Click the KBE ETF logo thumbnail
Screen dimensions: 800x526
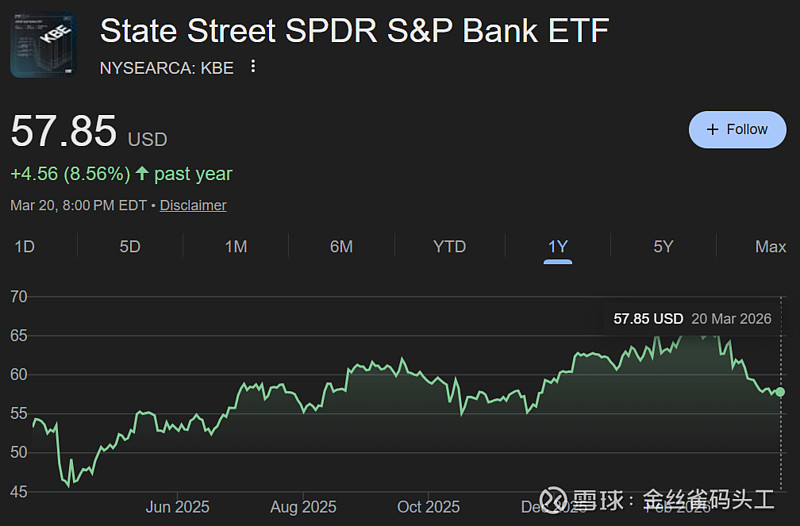[x=44, y=45]
